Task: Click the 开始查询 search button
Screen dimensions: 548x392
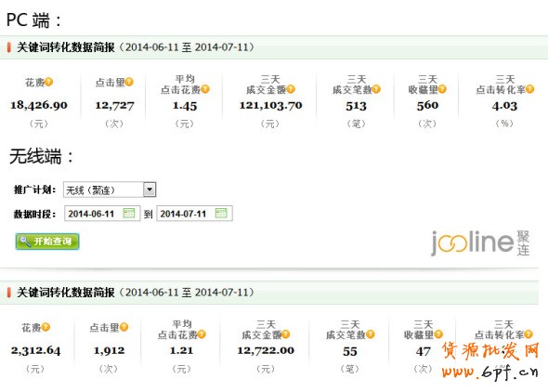Action: coord(47,242)
